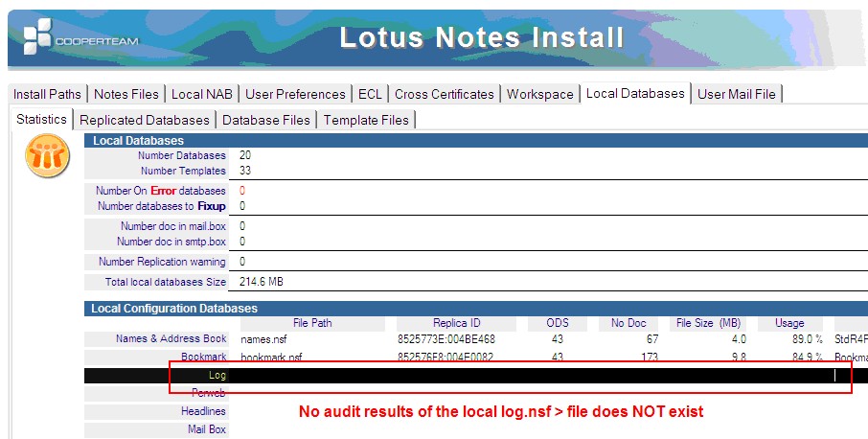Open the Install Paths tab
The height and width of the screenshot is (439, 868).
(47, 94)
